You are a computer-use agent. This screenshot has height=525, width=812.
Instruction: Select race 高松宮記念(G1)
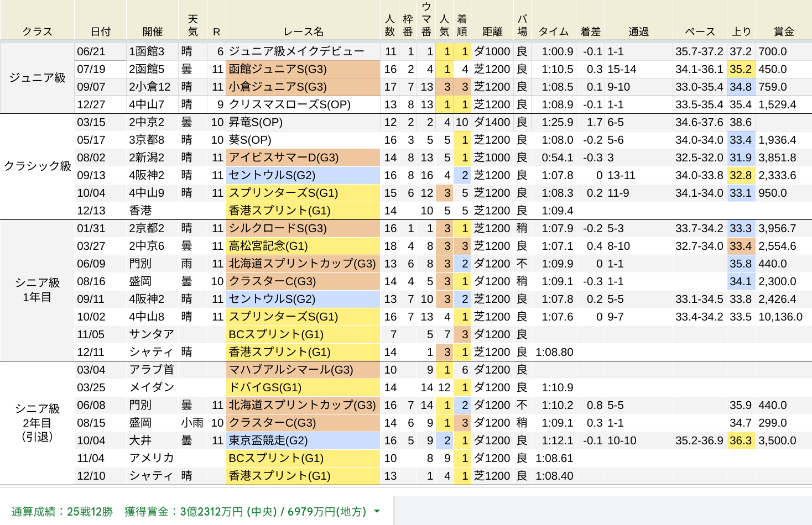pos(303,246)
